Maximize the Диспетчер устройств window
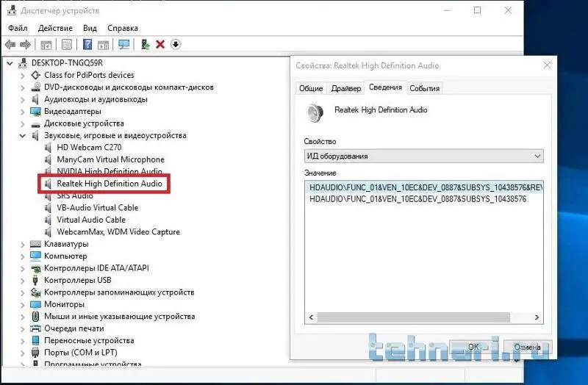Viewport: 588px width, 385px height. point(477,10)
